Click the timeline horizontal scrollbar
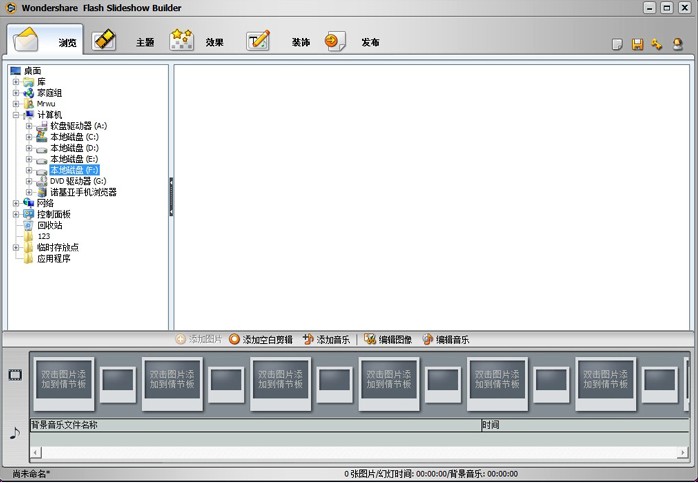 click(x=350, y=452)
